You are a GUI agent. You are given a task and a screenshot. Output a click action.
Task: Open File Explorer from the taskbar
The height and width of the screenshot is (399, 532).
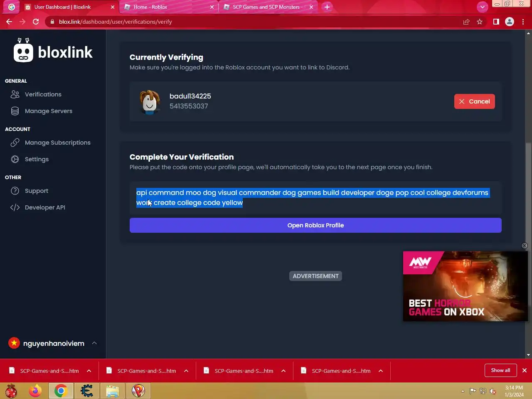[112, 391]
